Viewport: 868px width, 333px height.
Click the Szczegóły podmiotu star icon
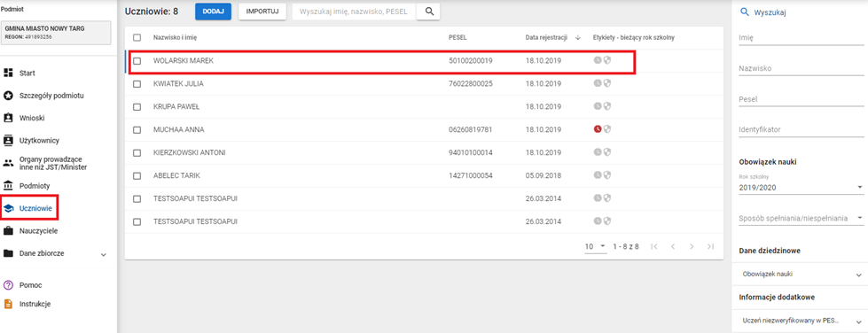pos(8,96)
